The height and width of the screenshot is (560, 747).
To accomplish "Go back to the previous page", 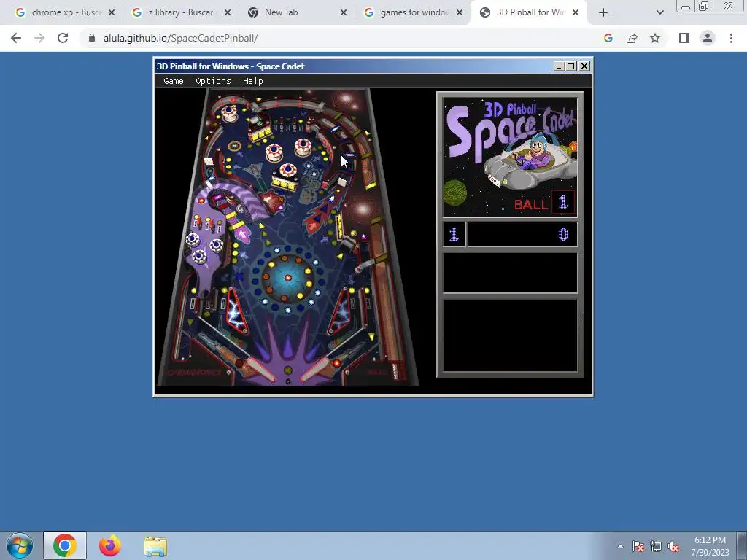I will tap(16, 38).
